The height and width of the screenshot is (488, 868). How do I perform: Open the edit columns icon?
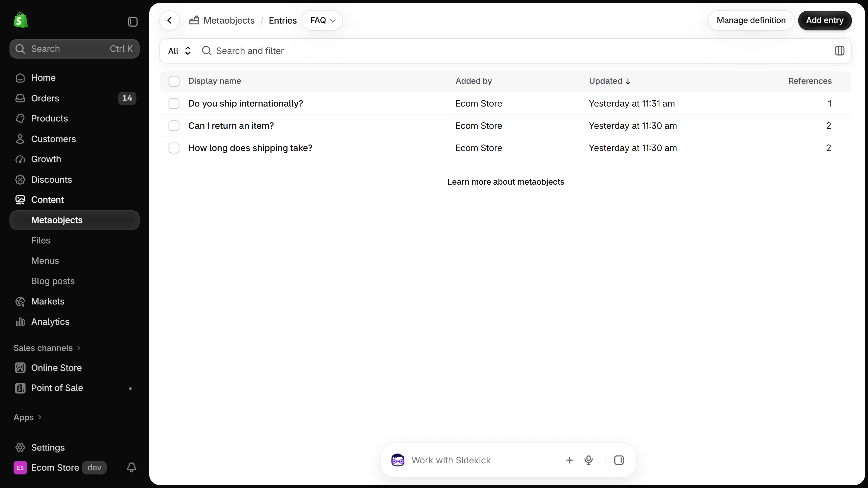[839, 51]
